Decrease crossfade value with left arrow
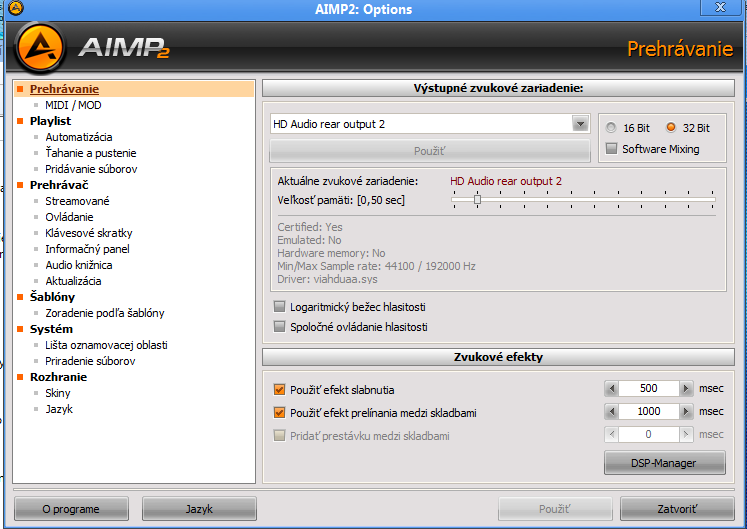The width and height of the screenshot is (747, 529). (x=612, y=411)
